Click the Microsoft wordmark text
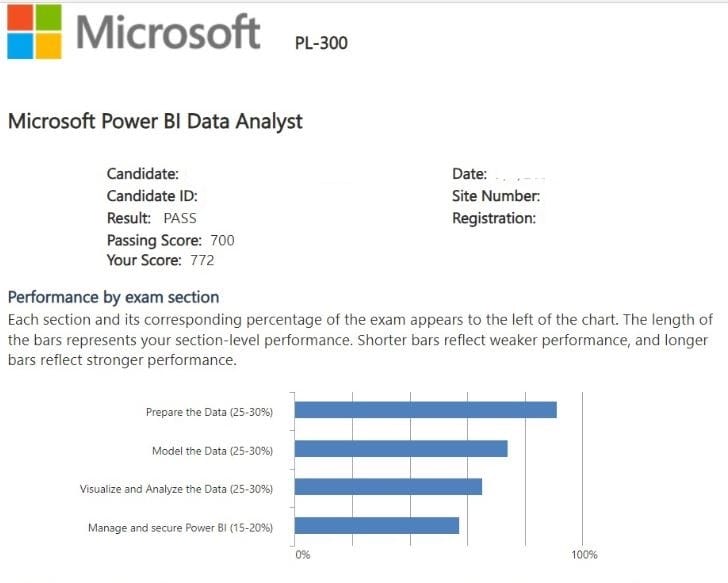The height and width of the screenshot is (583, 728). pos(168,31)
